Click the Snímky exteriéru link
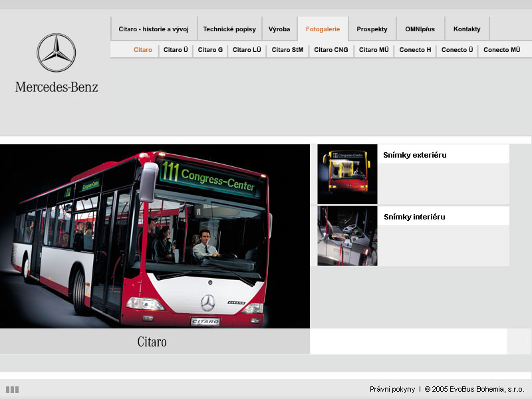Viewport: 532px width, 399px height. (414, 155)
